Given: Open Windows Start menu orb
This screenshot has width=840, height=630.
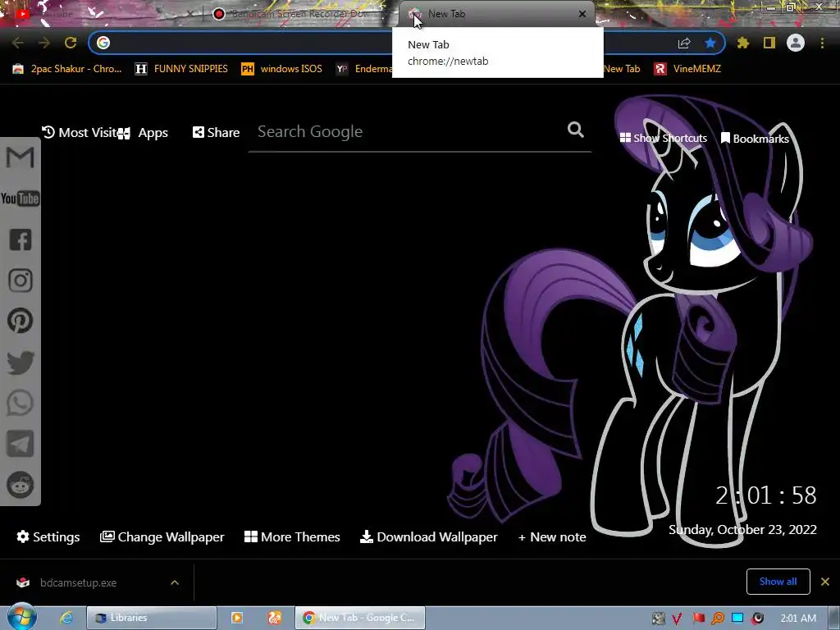Looking at the screenshot, I should [21, 617].
